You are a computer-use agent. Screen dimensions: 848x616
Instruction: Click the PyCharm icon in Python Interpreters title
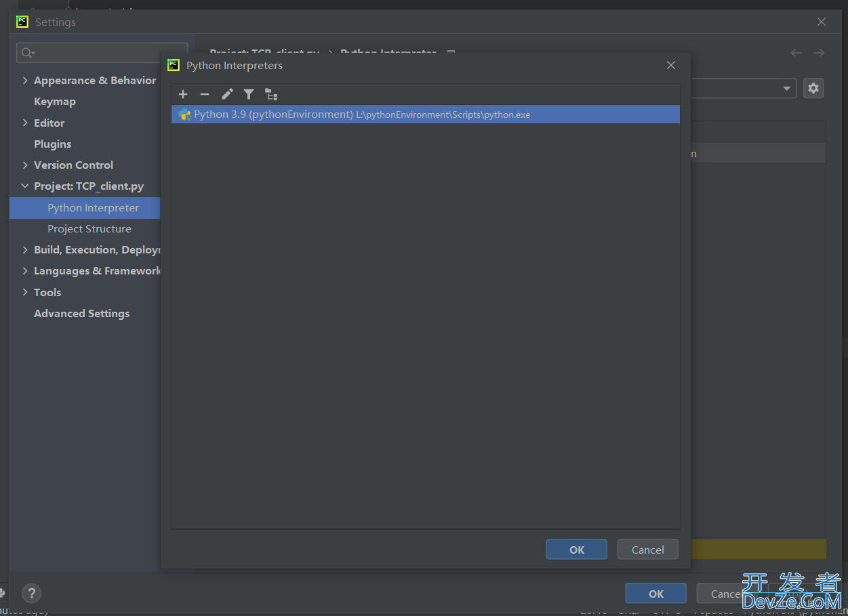(x=174, y=65)
